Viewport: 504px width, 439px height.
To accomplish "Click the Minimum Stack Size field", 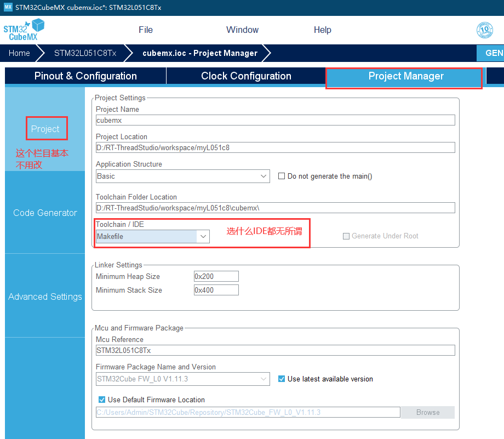I will click(x=216, y=290).
